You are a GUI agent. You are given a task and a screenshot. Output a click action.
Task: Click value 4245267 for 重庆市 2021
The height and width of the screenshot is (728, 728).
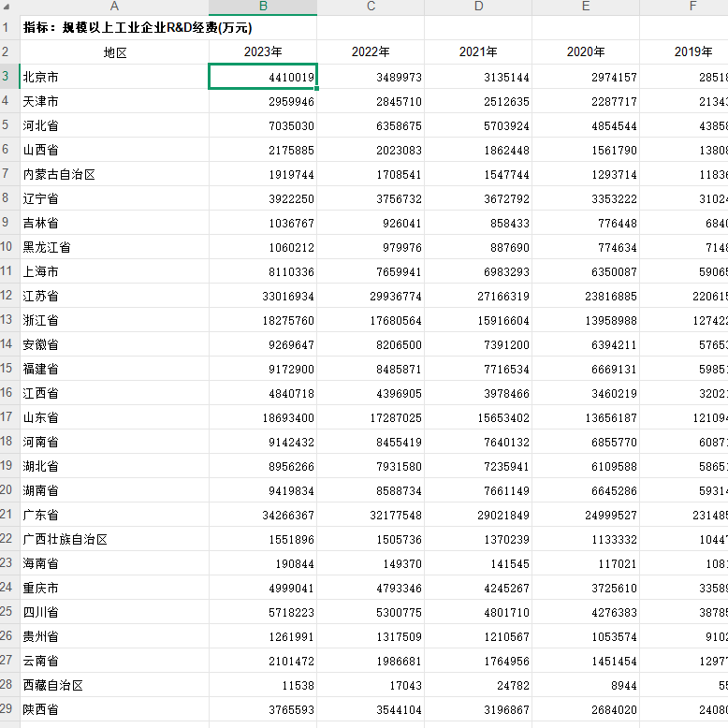click(478, 588)
